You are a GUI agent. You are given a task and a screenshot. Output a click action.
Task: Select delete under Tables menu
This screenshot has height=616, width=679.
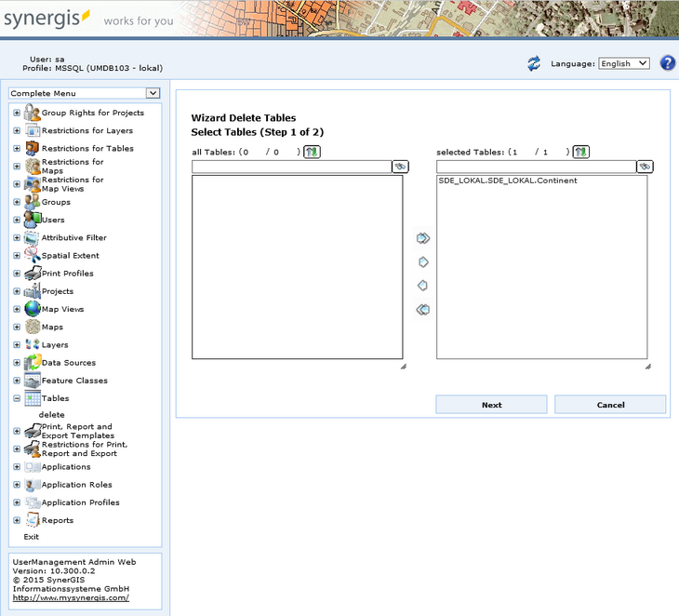[x=51, y=415]
